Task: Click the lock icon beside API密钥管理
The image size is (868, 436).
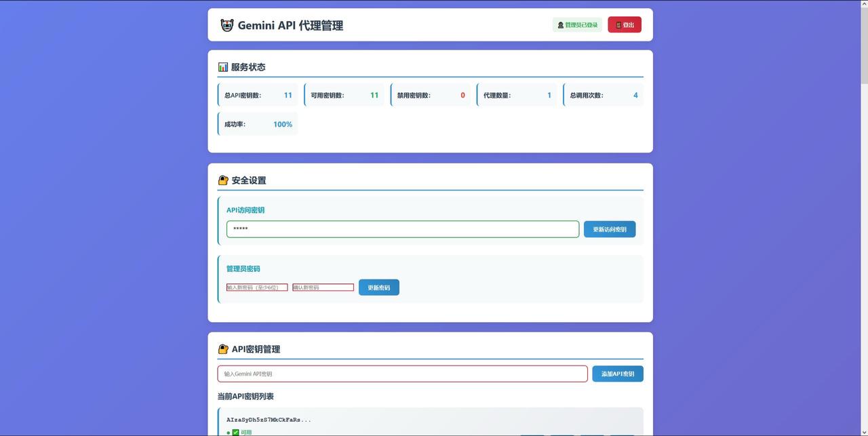Action: click(223, 349)
